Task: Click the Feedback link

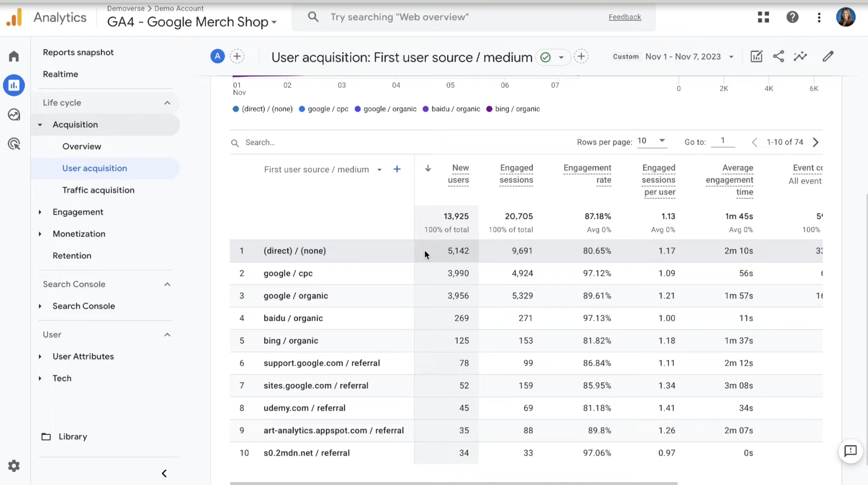Action: pos(625,17)
